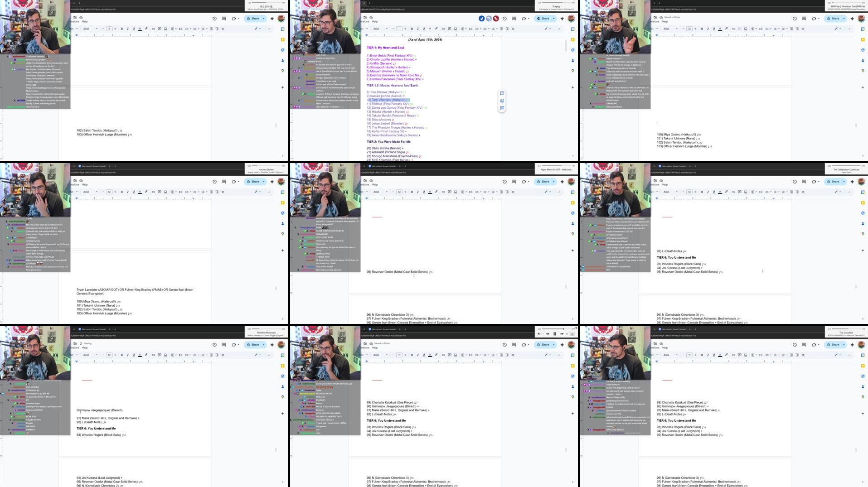Click document scrollbar in the Tragedy frame
868x487 pixels.
coord(566,46)
